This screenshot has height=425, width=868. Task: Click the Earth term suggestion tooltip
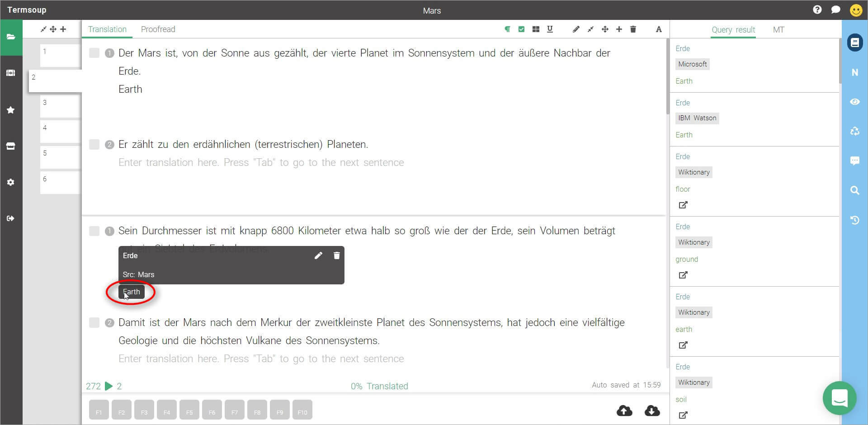(x=132, y=292)
